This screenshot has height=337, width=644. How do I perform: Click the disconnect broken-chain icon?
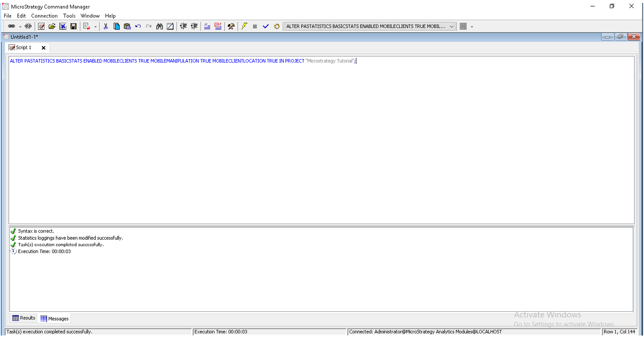tap(28, 26)
